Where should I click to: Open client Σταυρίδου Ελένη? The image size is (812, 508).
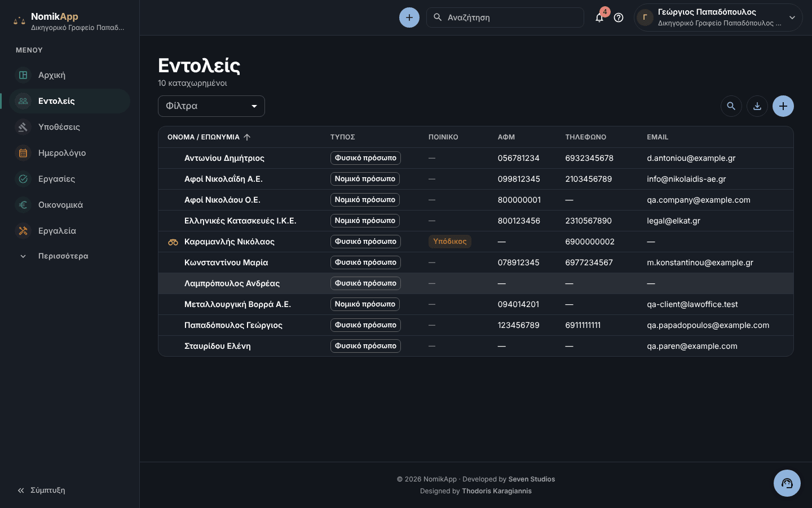tap(218, 346)
